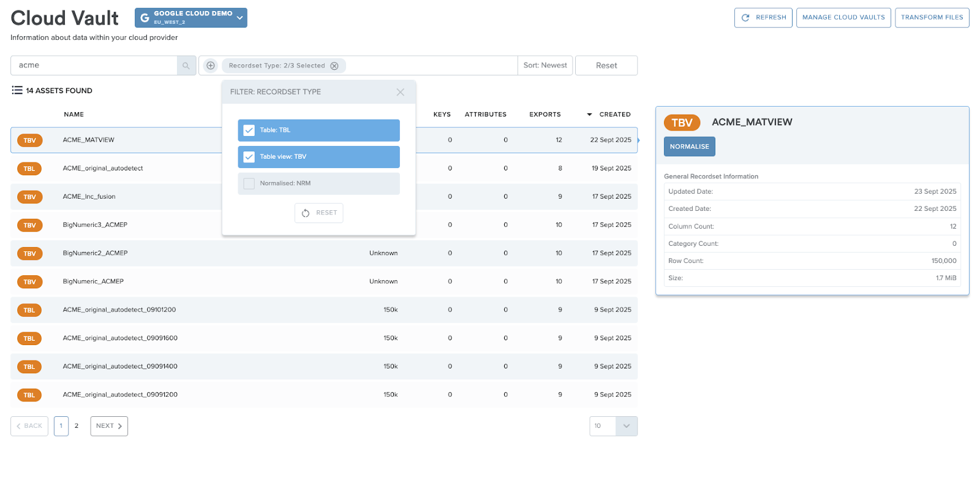Go to page 2 in pagination
Screen dimensions: 980x480
click(x=77, y=426)
